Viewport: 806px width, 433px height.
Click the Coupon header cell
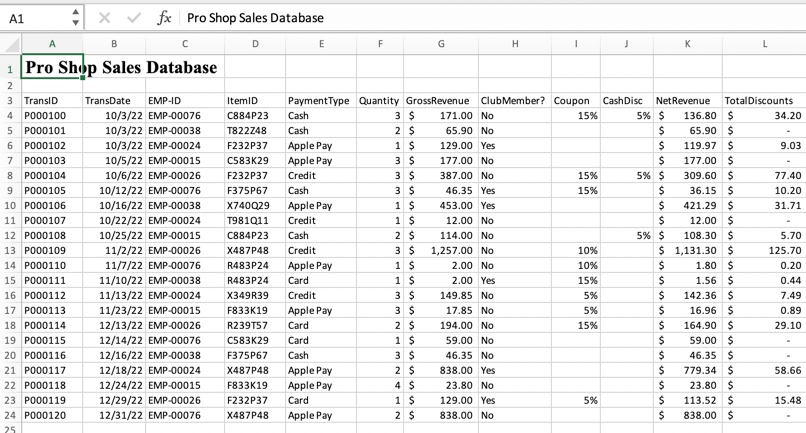pyautogui.click(x=576, y=101)
